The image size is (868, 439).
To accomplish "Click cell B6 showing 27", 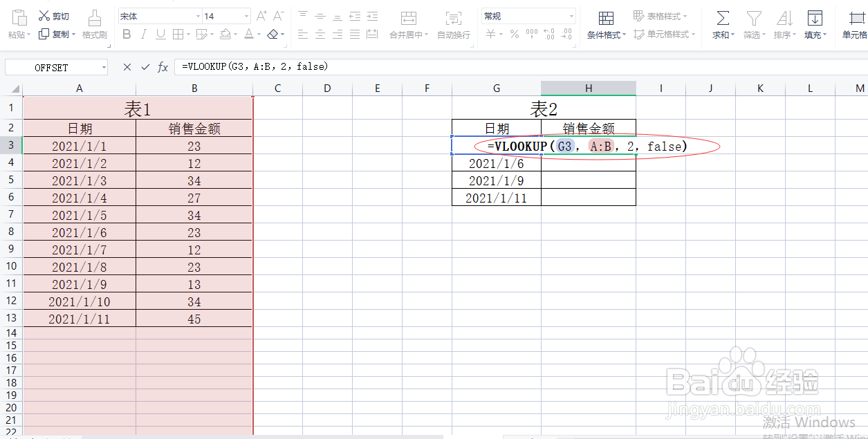I will click(194, 198).
